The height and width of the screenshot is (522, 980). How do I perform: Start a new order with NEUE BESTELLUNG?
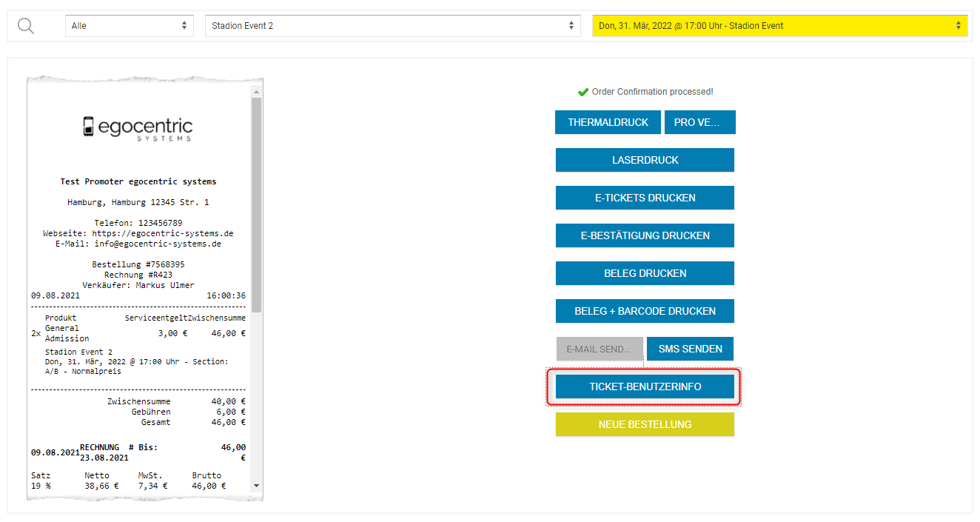[x=645, y=424]
